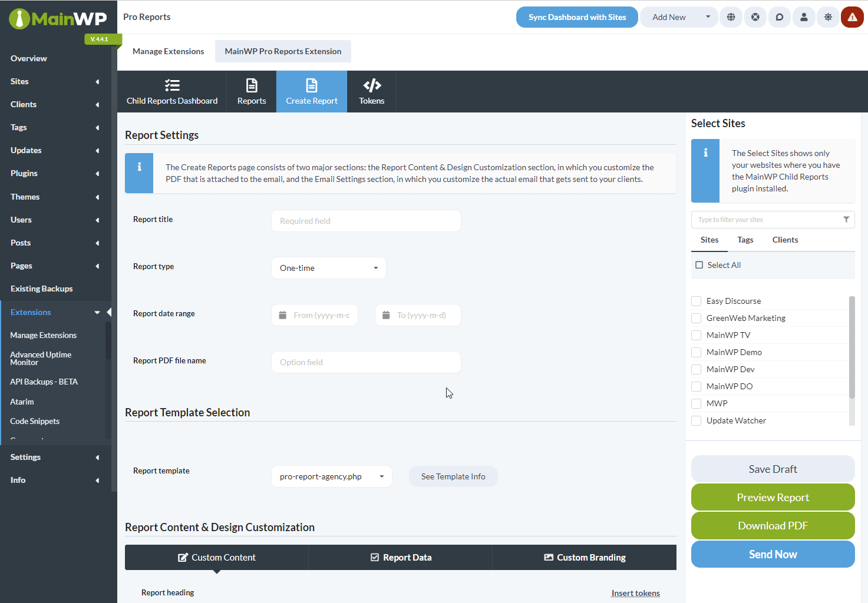The image size is (868, 603).
Task: Click the Report PDF file name field
Action: click(x=366, y=362)
